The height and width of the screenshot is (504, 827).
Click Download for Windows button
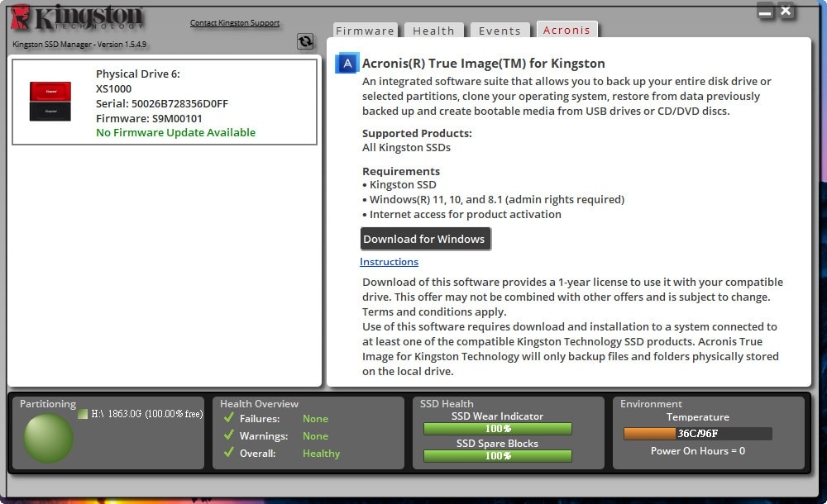(425, 239)
